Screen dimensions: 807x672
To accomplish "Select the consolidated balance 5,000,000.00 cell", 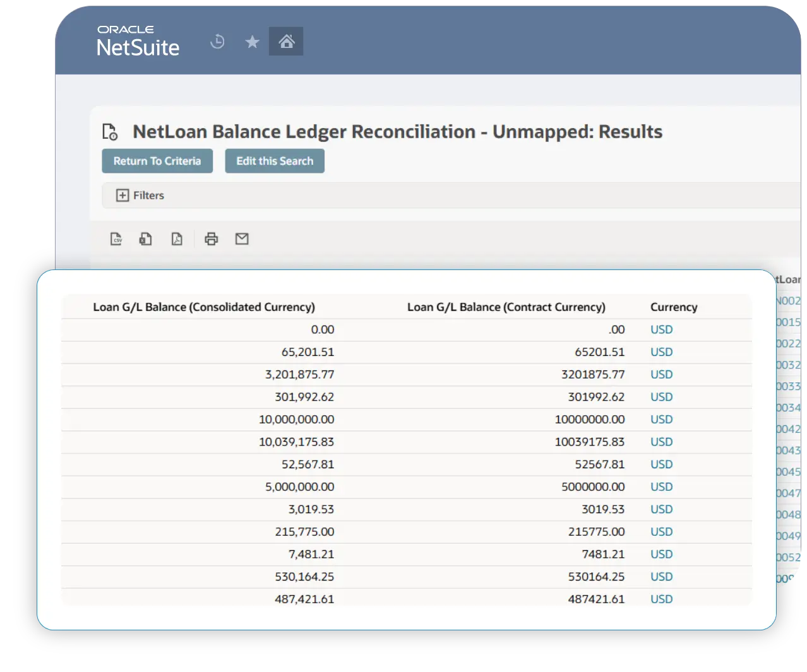I will pyautogui.click(x=300, y=486).
